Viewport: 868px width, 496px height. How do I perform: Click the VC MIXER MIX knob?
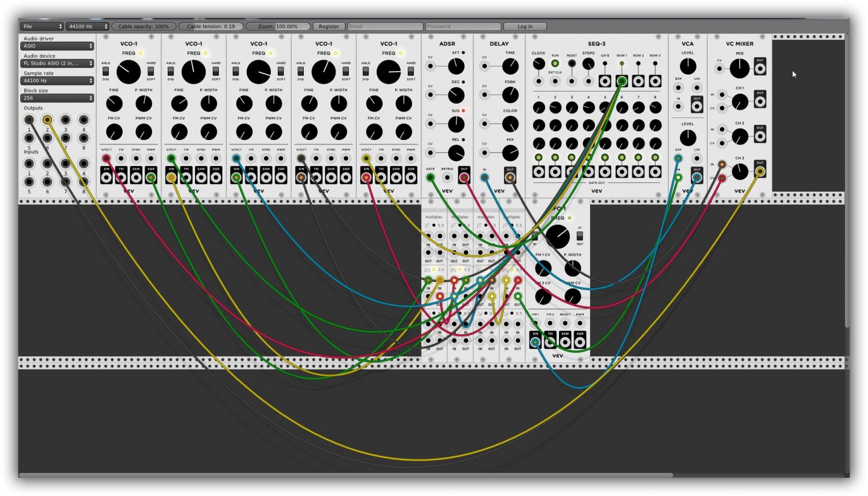[740, 68]
